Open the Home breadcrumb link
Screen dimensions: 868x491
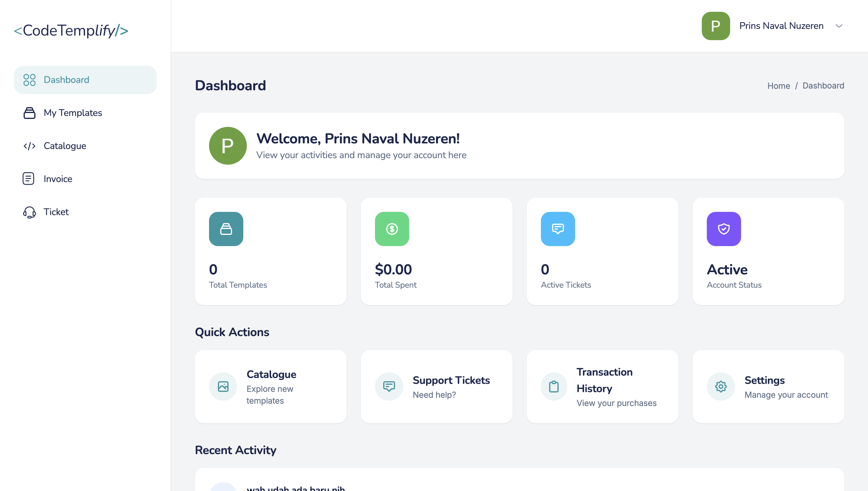(779, 86)
